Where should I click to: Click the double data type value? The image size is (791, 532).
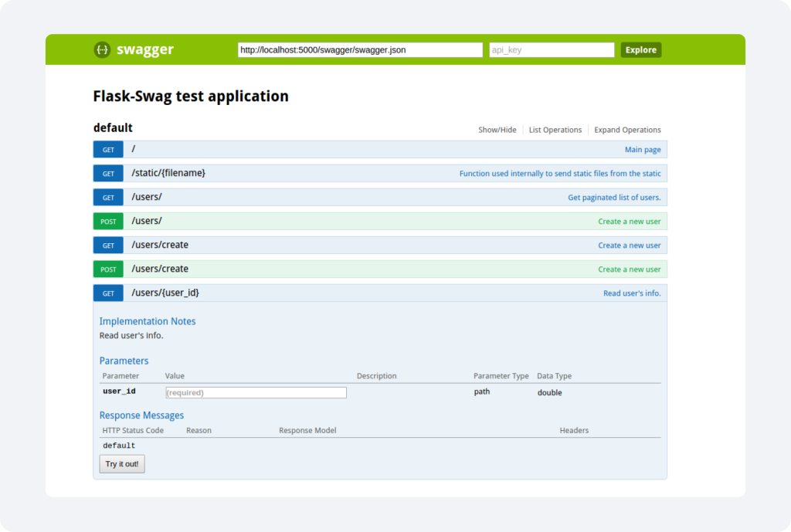coord(550,392)
